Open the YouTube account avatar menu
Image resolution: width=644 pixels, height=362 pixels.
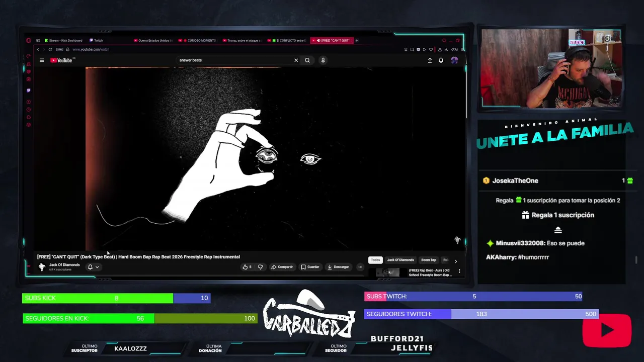tap(454, 60)
